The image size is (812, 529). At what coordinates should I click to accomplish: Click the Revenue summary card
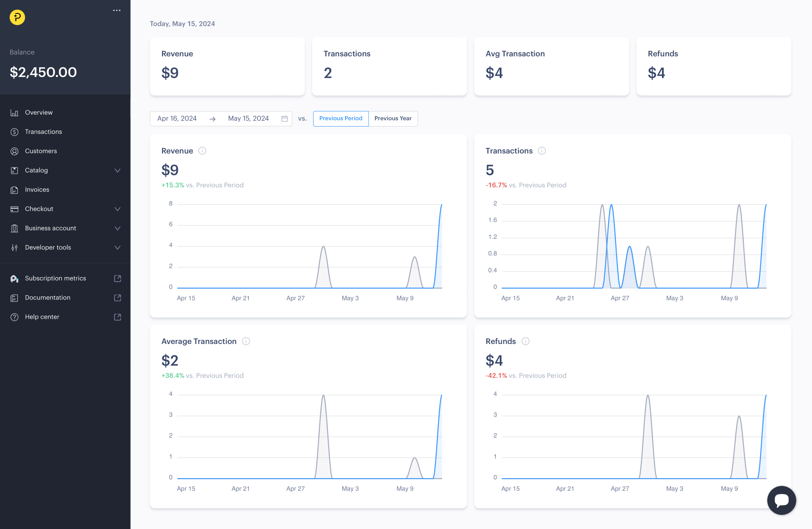pos(227,66)
